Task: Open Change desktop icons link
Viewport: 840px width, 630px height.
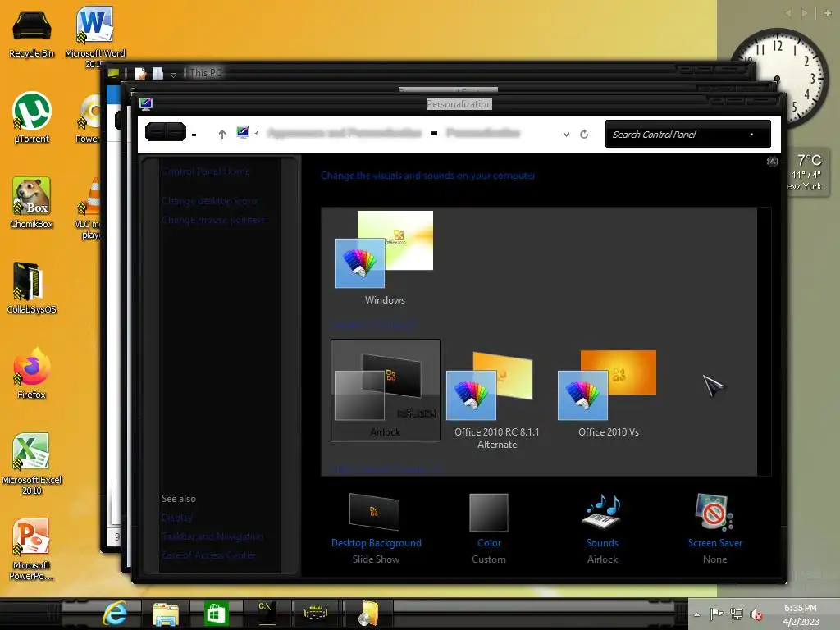Action: click(x=209, y=201)
